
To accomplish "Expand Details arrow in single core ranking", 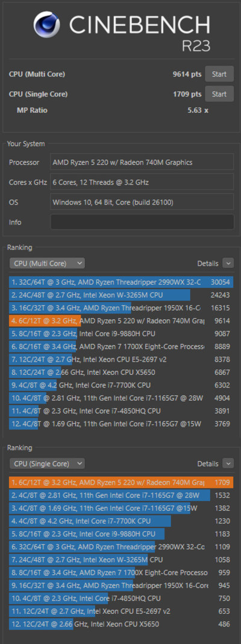I will click(x=228, y=464).
